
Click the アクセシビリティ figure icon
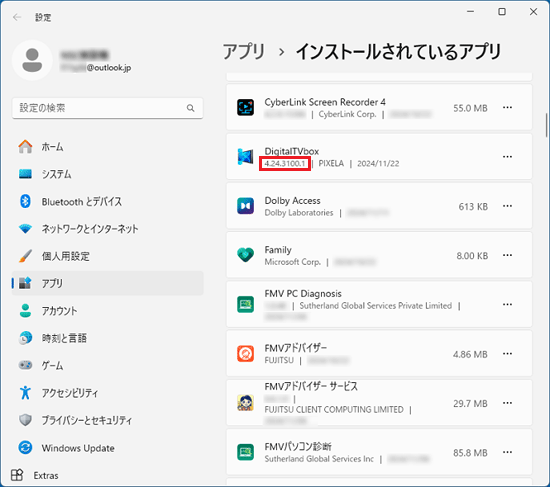coord(25,393)
